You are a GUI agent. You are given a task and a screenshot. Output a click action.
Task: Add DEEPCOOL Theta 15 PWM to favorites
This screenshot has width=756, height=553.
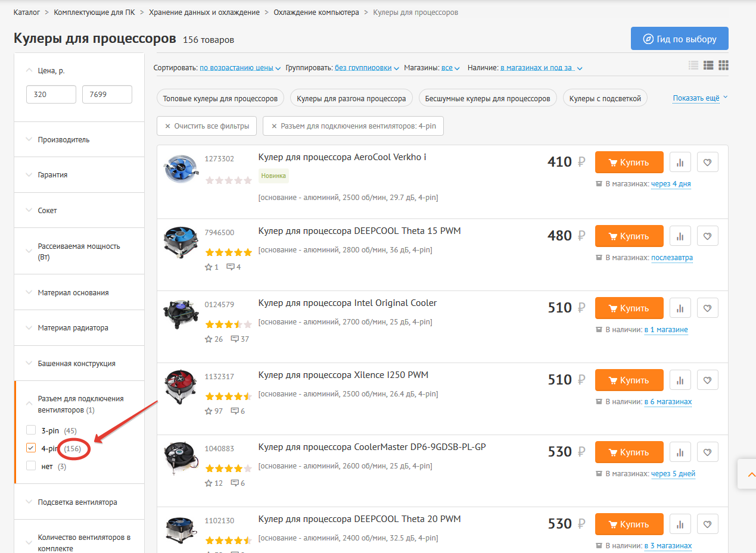click(x=707, y=236)
